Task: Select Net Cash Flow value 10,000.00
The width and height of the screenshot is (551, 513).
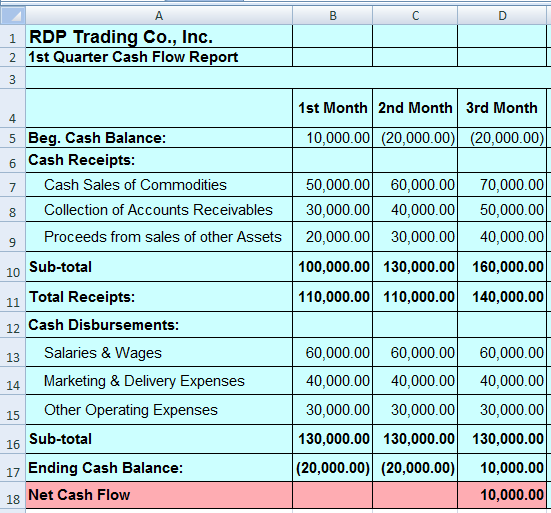Action: coord(502,495)
